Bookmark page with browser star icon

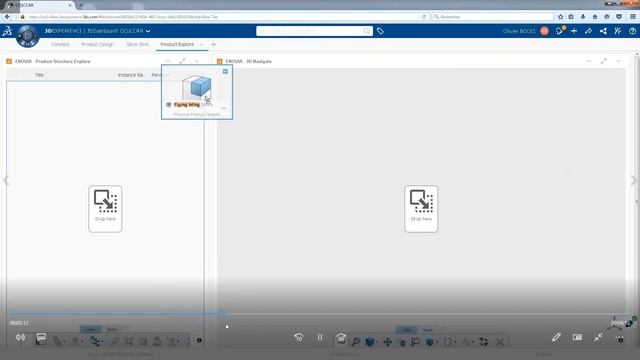560,17
